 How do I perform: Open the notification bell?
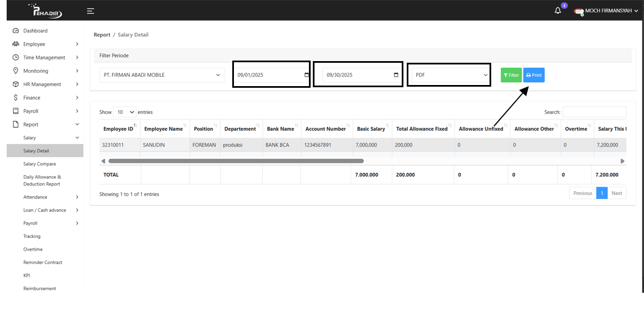(x=558, y=11)
